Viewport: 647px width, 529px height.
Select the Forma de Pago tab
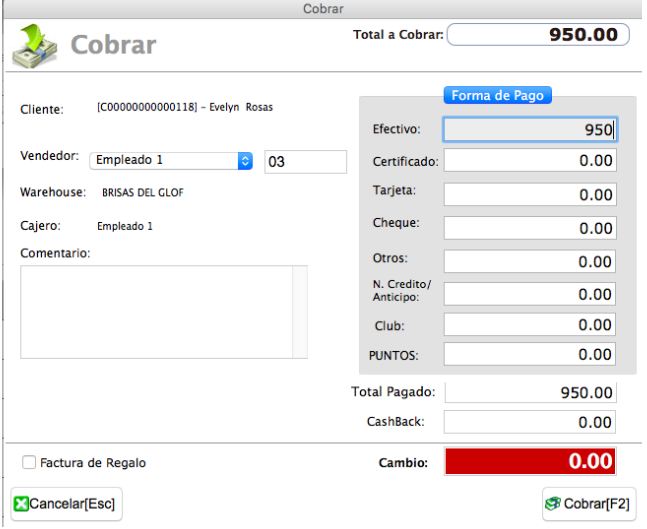click(x=498, y=95)
